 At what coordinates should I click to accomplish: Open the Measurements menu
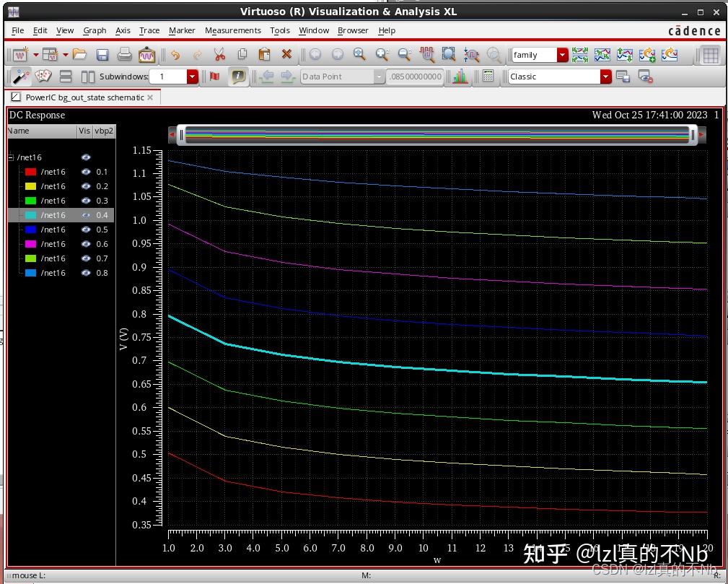click(x=232, y=30)
